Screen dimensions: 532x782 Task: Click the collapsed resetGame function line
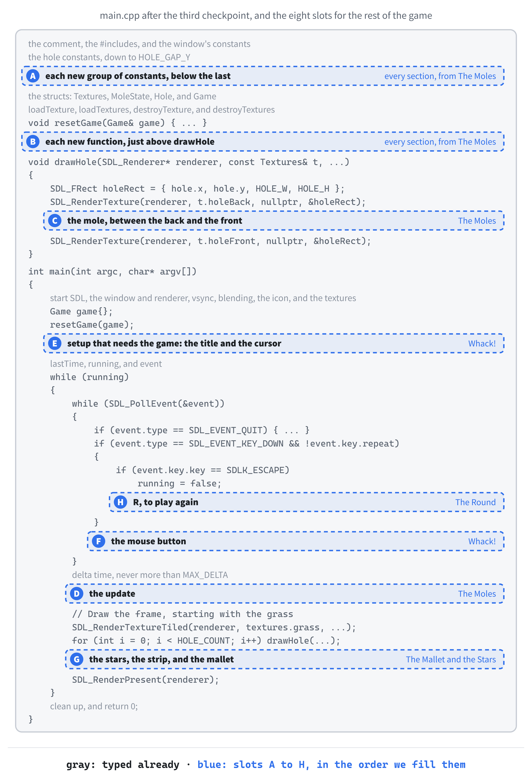click(x=117, y=123)
